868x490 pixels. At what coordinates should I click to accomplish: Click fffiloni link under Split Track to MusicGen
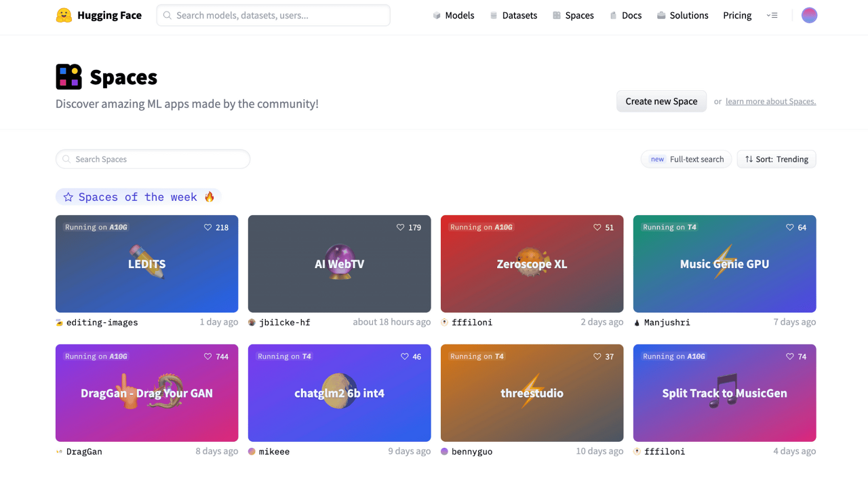point(665,451)
